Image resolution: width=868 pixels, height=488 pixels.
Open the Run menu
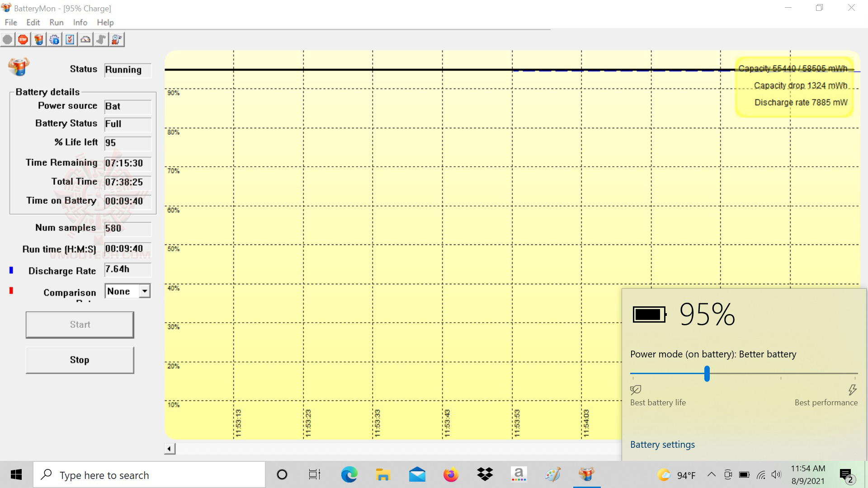click(56, 23)
